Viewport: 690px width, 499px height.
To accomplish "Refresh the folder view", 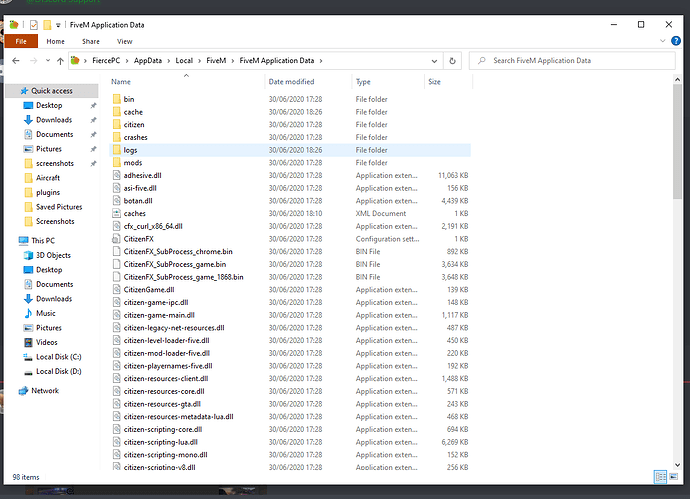I will (452, 61).
